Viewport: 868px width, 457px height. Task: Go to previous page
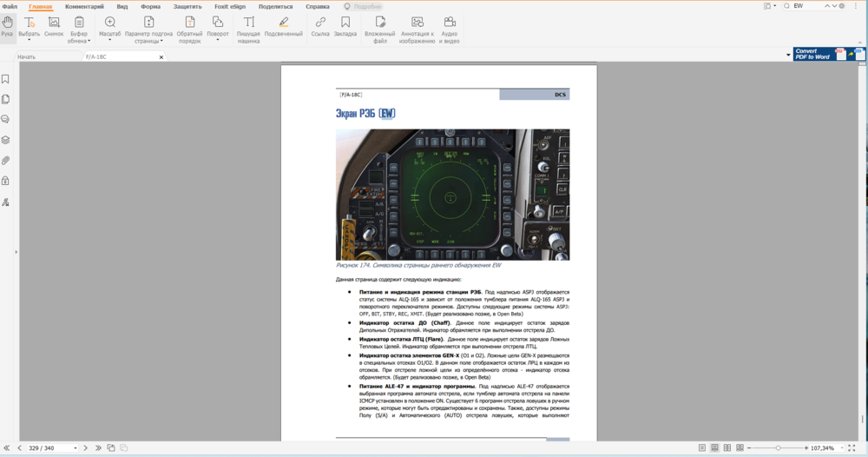click(19, 447)
